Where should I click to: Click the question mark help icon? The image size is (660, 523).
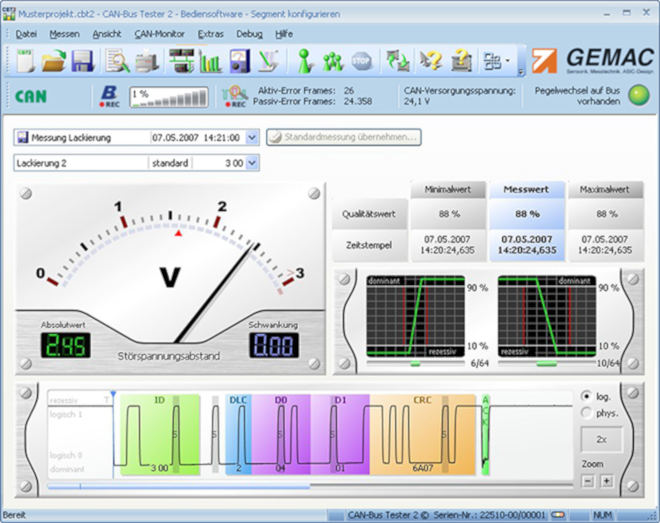[430, 61]
